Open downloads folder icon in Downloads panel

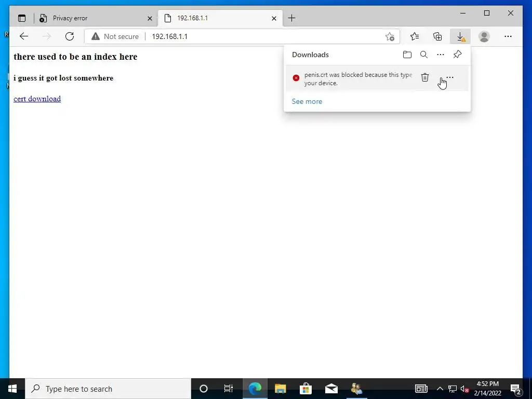tap(407, 55)
